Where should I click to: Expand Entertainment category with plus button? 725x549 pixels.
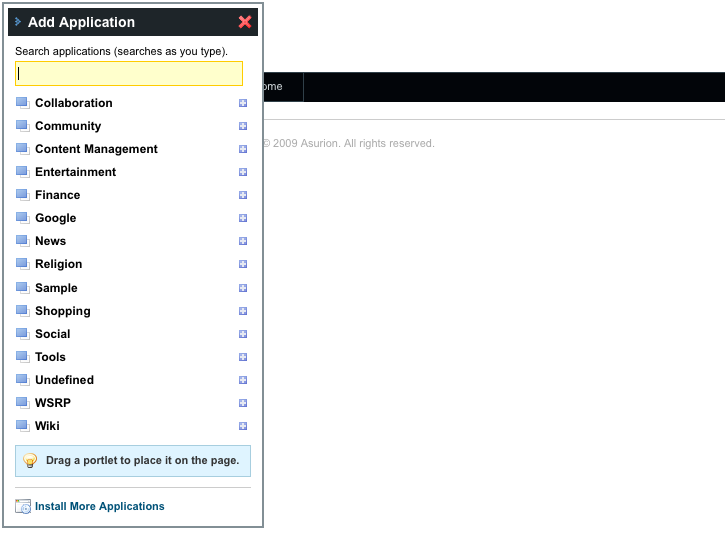point(243,172)
